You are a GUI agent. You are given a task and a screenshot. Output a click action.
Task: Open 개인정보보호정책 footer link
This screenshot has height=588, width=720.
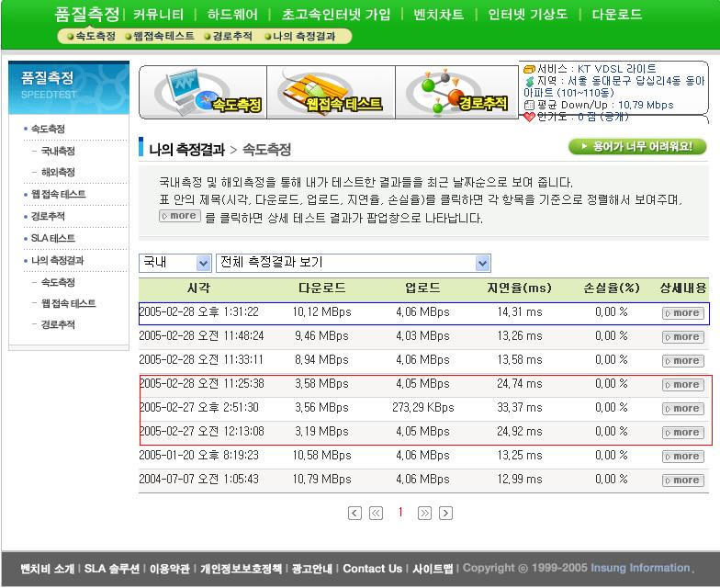tap(241, 569)
